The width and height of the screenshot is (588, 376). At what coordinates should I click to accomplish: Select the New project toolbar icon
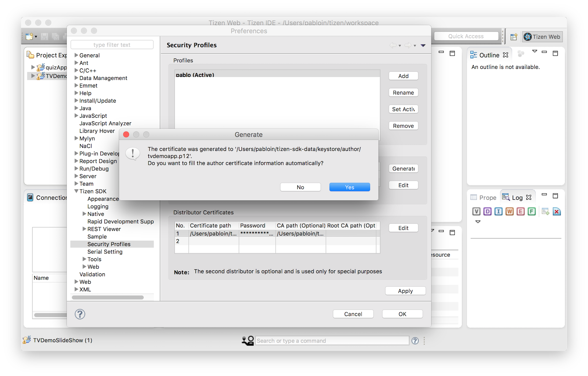pos(30,36)
